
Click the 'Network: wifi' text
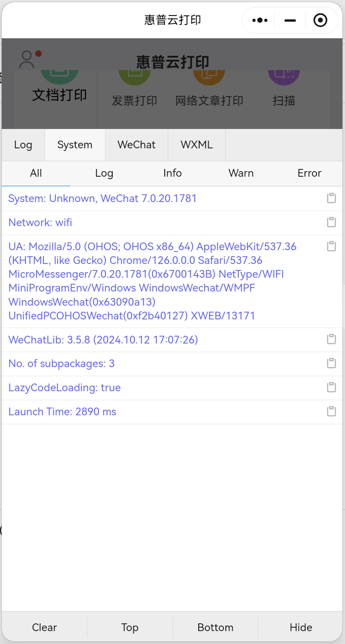point(40,222)
